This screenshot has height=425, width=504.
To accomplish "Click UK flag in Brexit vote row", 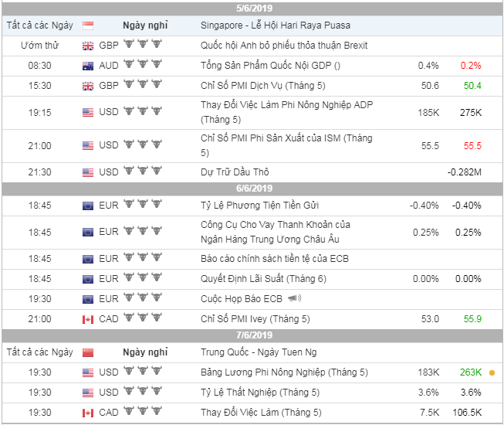I will [x=88, y=46].
